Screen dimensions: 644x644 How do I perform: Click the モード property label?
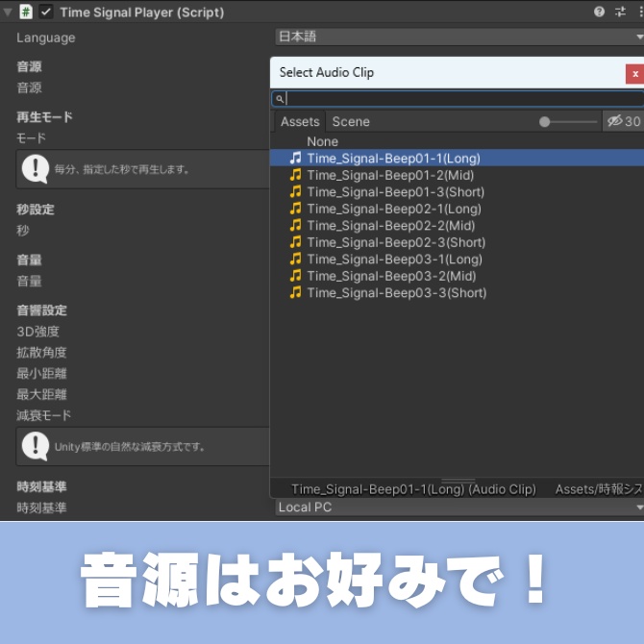pos(31,138)
